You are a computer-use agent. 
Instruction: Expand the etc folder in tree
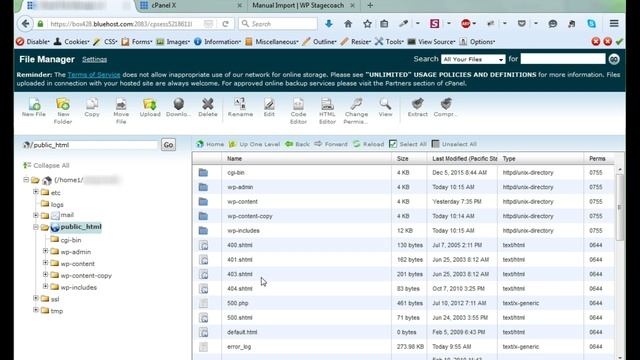point(36,191)
